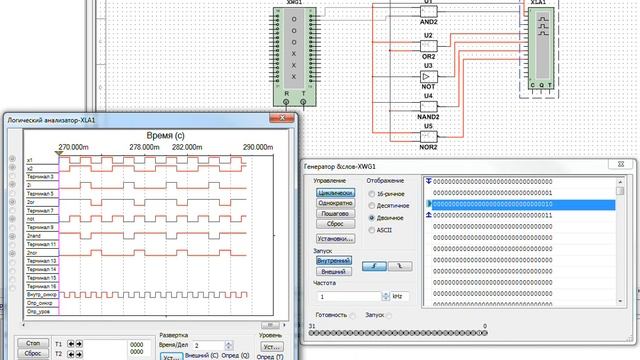Move T2 cursor left in logic analyzer
Screen dimensions: 640x360
click(71, 354)
